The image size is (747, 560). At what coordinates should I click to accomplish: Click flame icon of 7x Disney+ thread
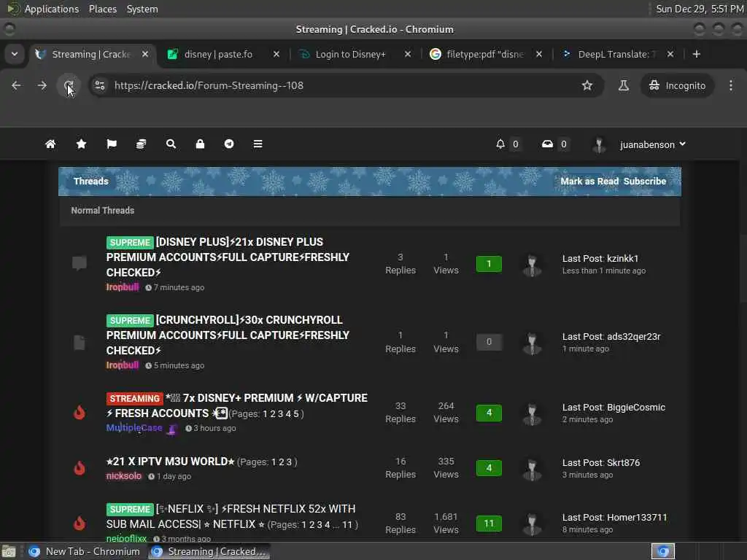coord(80,413)
